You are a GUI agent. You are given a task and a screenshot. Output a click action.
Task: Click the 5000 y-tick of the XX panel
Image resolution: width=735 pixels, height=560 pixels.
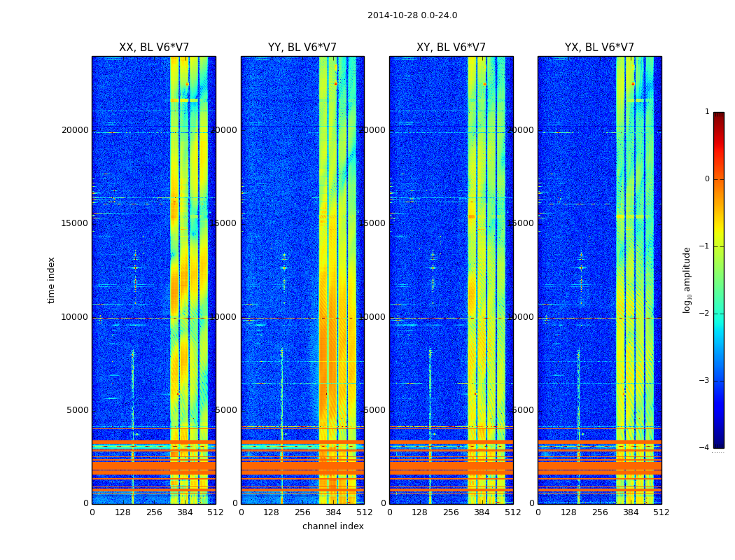[x=78, y=410]
